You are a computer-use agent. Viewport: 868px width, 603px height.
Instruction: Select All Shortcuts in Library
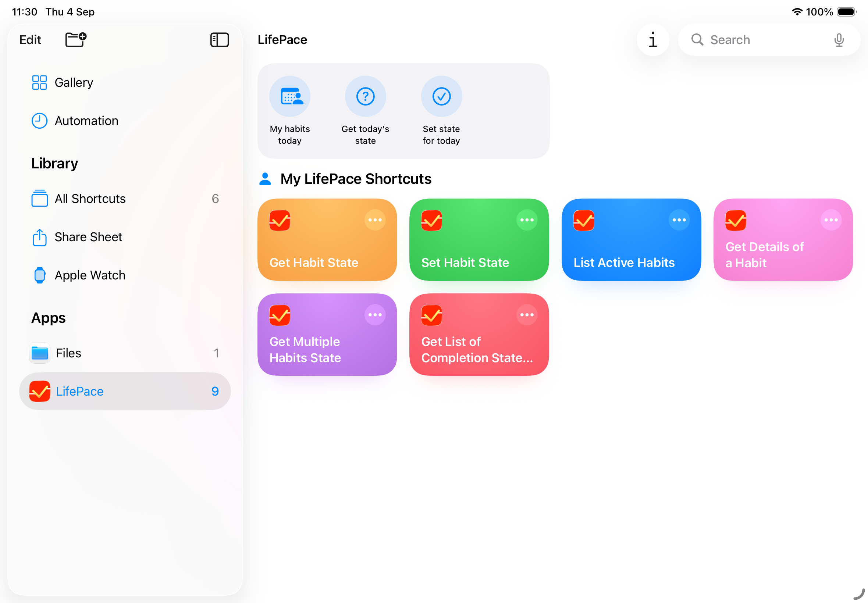[125, 199]
